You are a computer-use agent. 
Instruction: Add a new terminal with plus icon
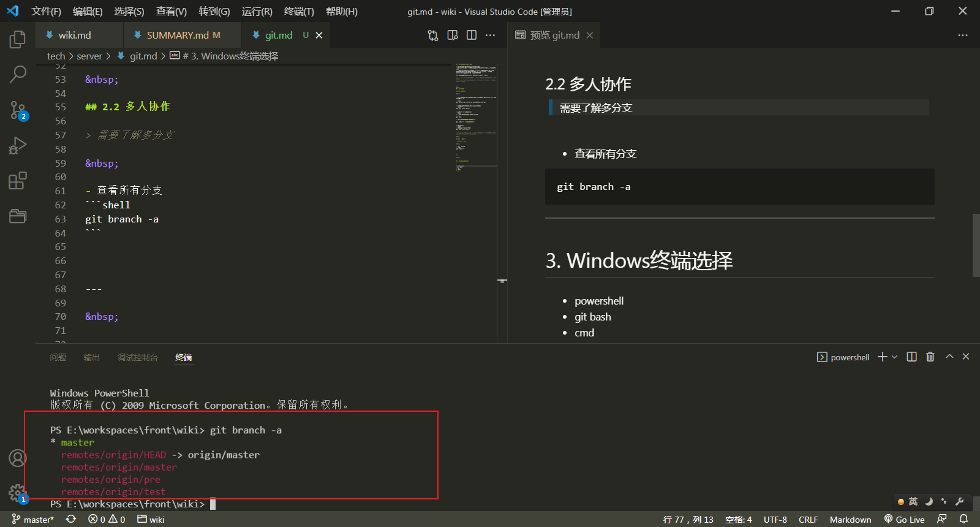pyautogui.click(x=883, y=357)
